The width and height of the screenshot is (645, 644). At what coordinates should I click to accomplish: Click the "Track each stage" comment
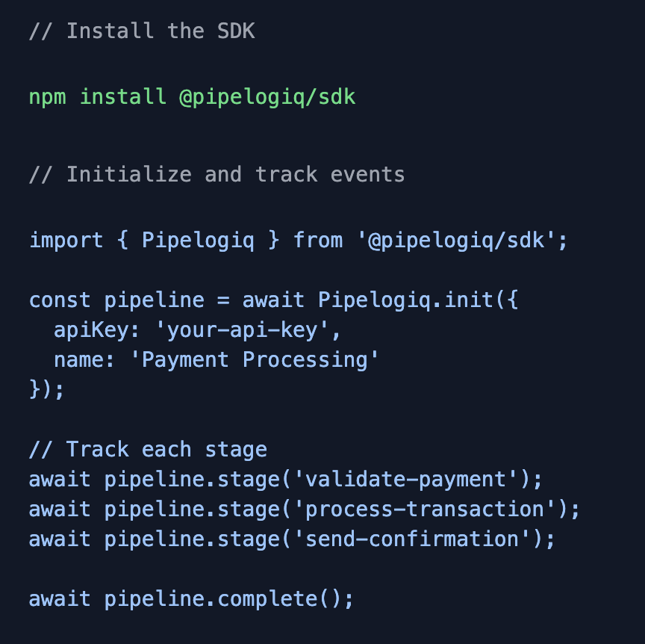pos(148,450)
